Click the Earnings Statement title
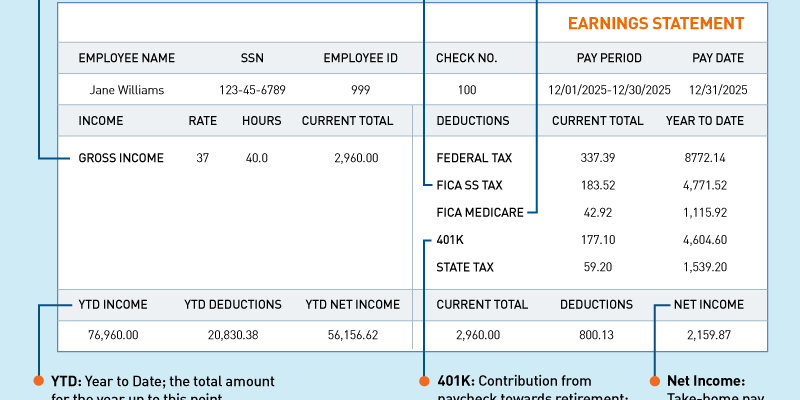This screenshot has height=400, width=800. [655, 23]
